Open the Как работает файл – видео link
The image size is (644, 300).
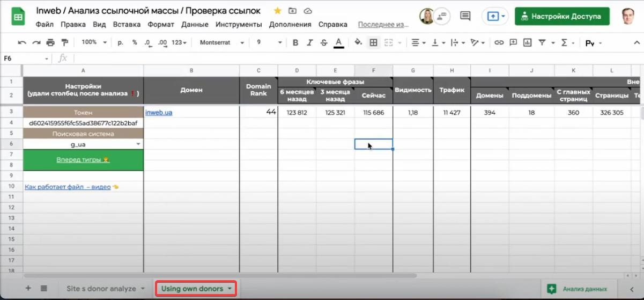click(68, 187)
